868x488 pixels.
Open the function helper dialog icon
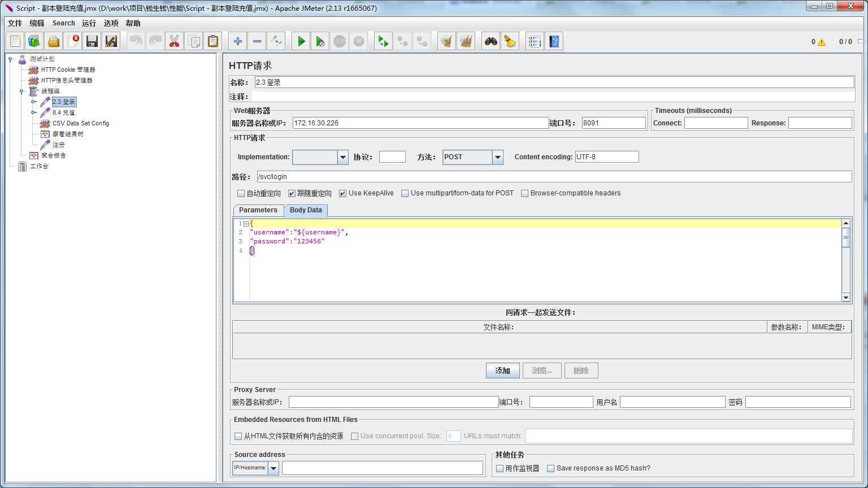535,41
